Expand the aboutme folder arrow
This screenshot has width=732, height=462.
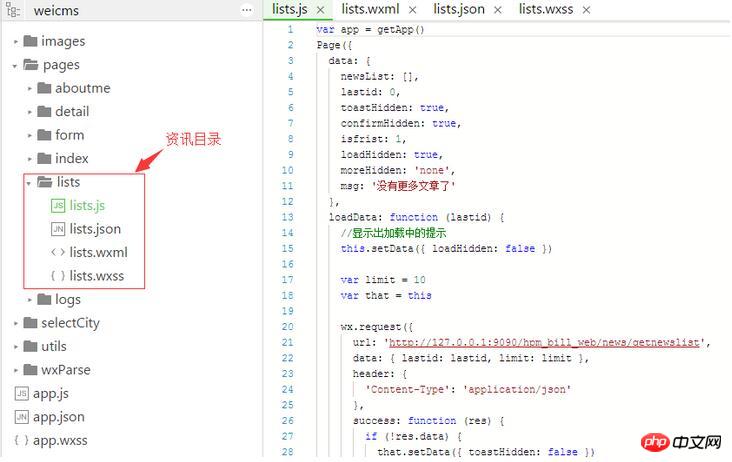coord(29,88)
